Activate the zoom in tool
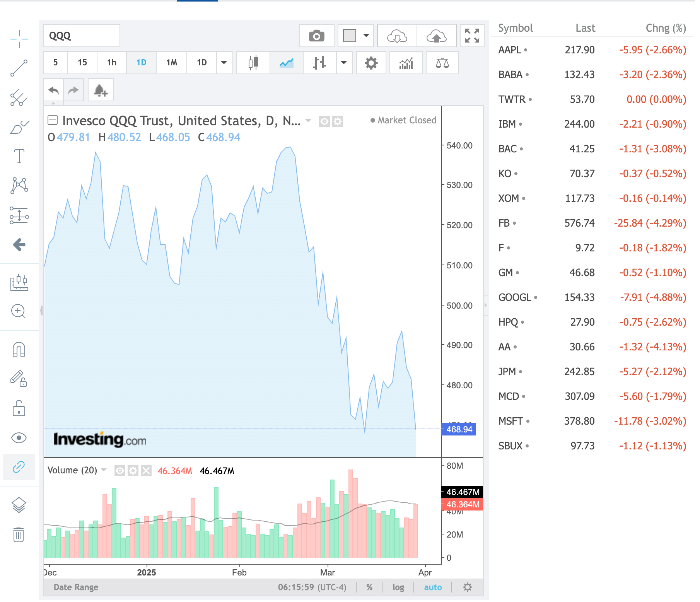The image size is (700, 602). [19, 311]
